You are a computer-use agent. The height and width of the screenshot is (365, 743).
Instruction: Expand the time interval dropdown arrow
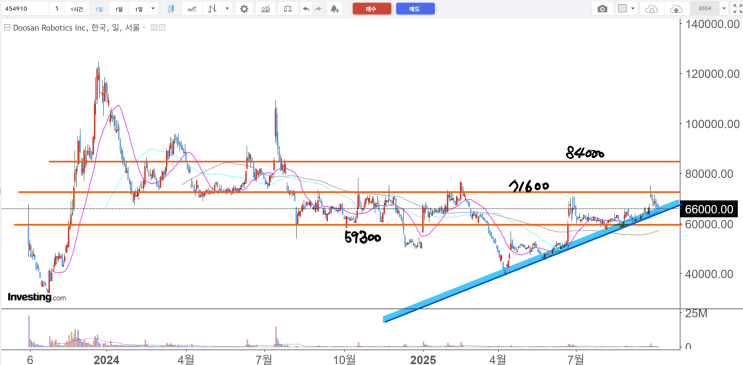tap(153, 9)
